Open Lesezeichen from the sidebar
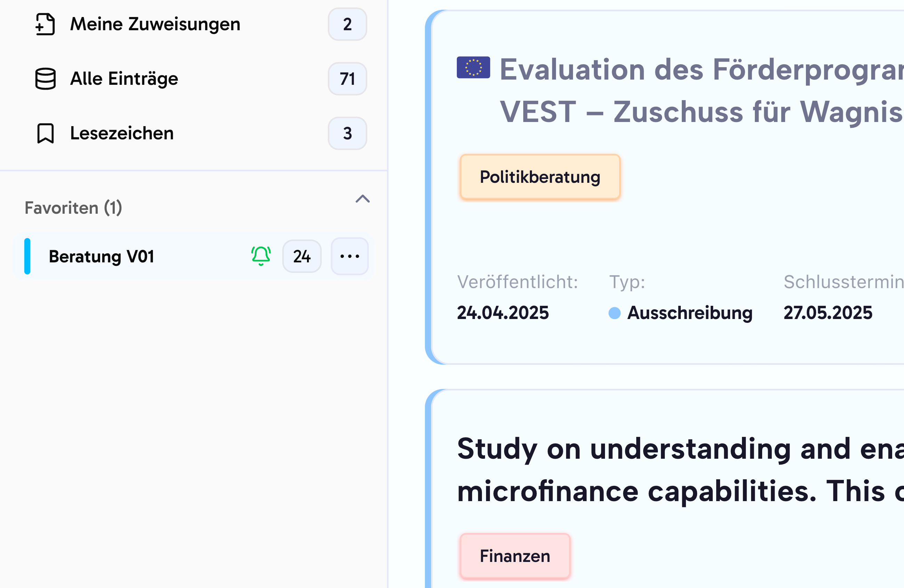904x588 pixels. click(x=122, y=133)
